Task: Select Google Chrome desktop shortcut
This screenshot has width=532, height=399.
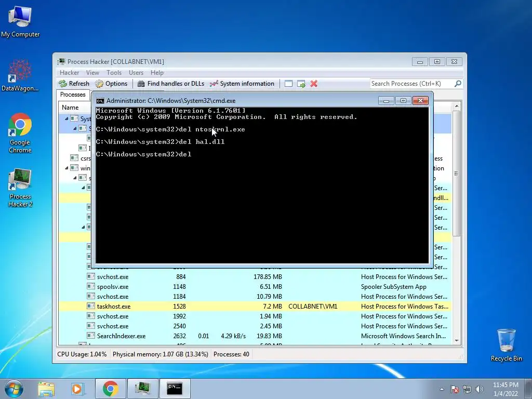Action: pos(20,133)
